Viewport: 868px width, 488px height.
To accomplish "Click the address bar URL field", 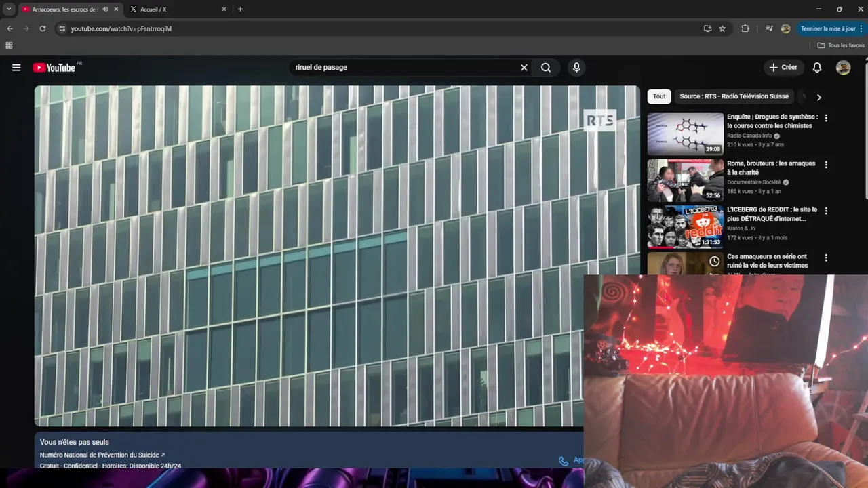I will click(x=380, y=28).
